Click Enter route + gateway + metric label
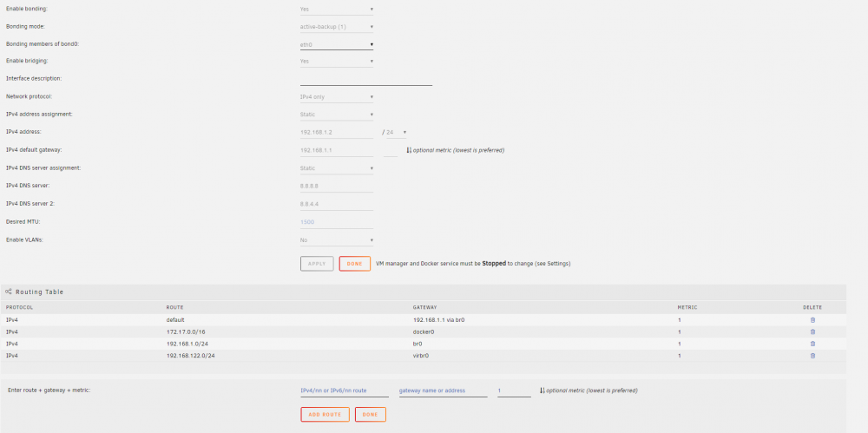 click(x=49, y=390)
